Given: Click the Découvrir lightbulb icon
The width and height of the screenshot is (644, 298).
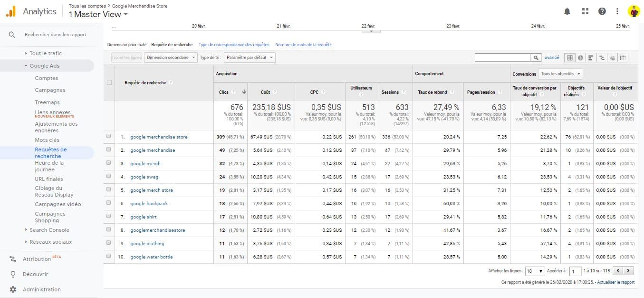Looking at the screenshot, I should pyautogui.click(x=13, y=274).
